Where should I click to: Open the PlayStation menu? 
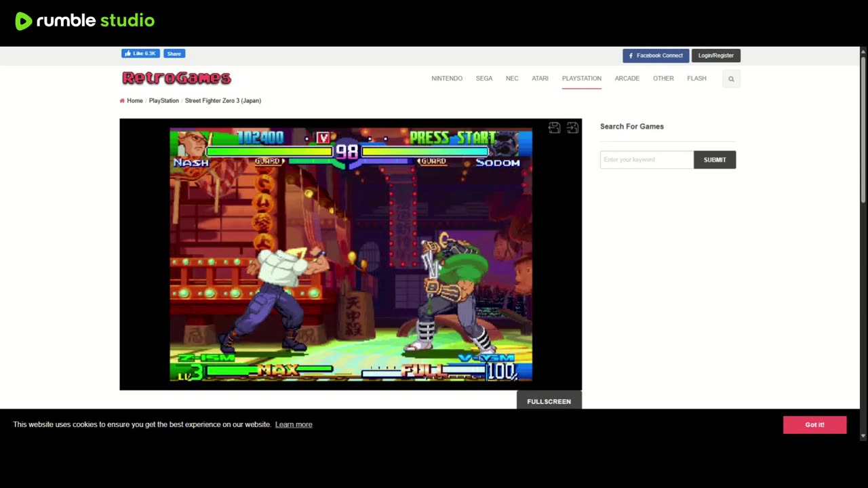pyautogui.click(x=581, y=79)
